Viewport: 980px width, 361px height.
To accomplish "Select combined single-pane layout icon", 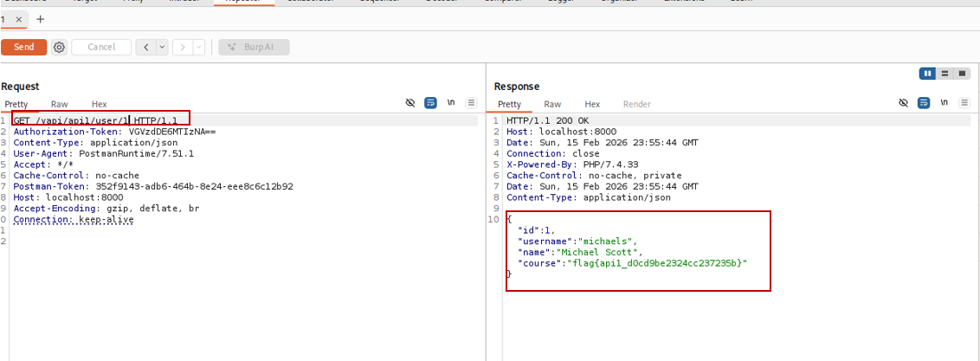I will (962, 74).
